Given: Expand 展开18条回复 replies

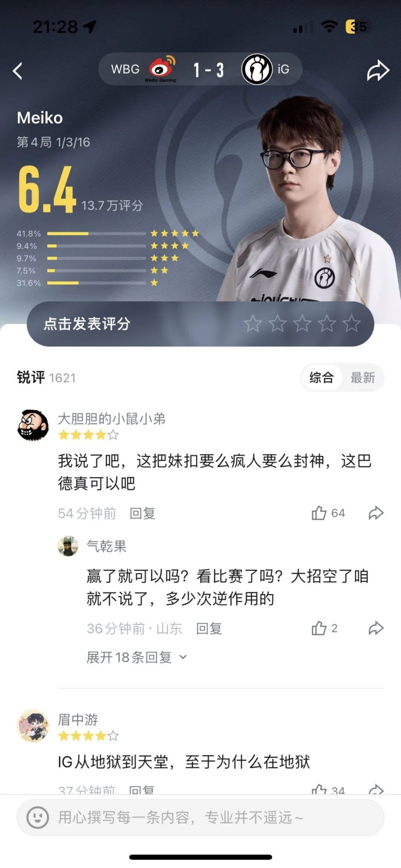Looking at the screenshot, I should click(x=137, y=657).
